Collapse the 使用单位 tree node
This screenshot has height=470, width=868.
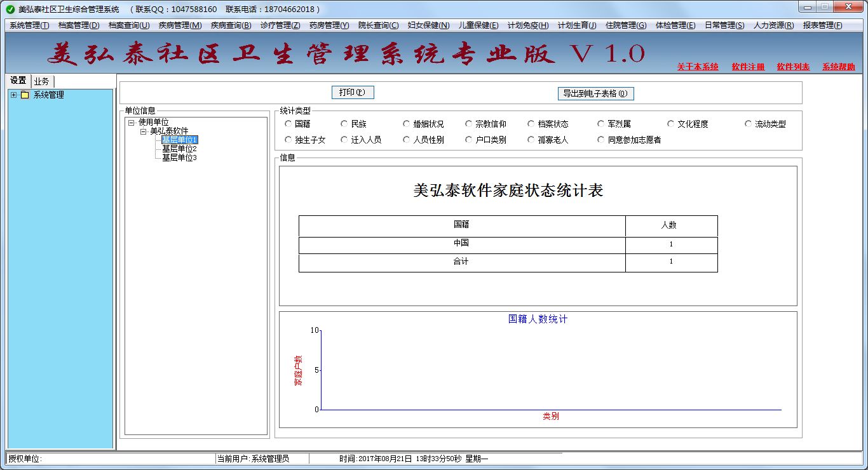[131, 122]
